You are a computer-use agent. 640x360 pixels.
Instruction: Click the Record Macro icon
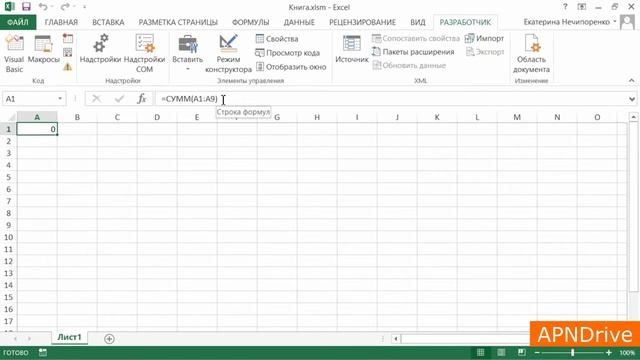68,39
